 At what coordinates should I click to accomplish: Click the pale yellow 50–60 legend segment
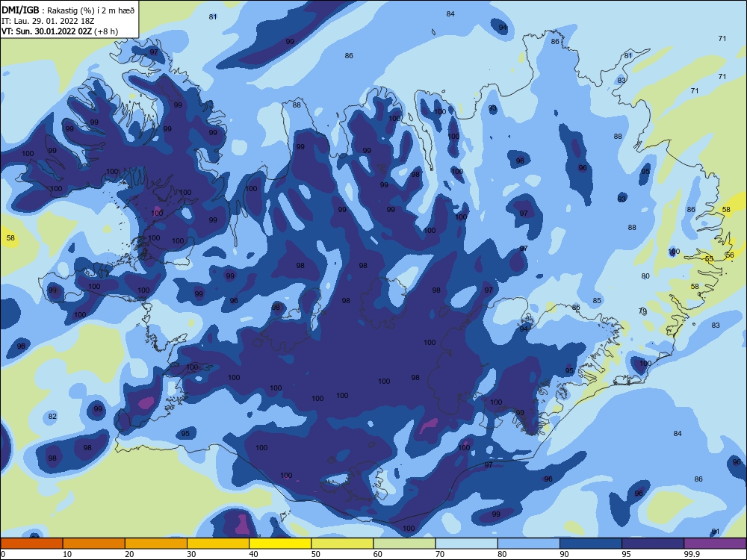tap(343, 544)
